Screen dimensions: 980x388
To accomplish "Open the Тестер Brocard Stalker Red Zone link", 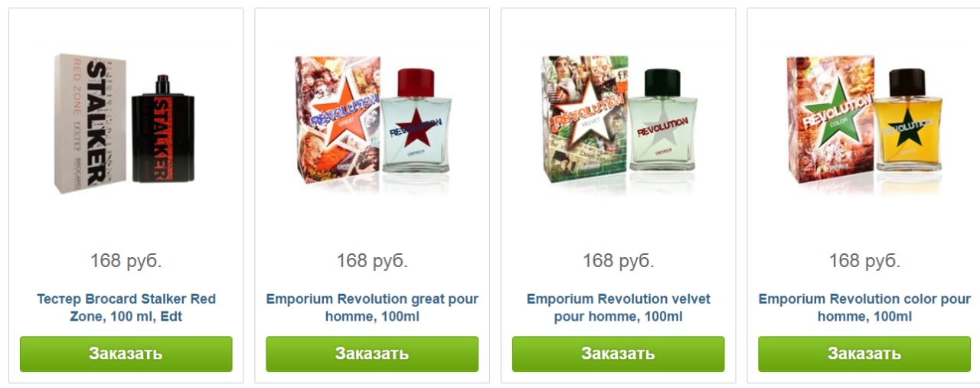I will tap(126, 308).
